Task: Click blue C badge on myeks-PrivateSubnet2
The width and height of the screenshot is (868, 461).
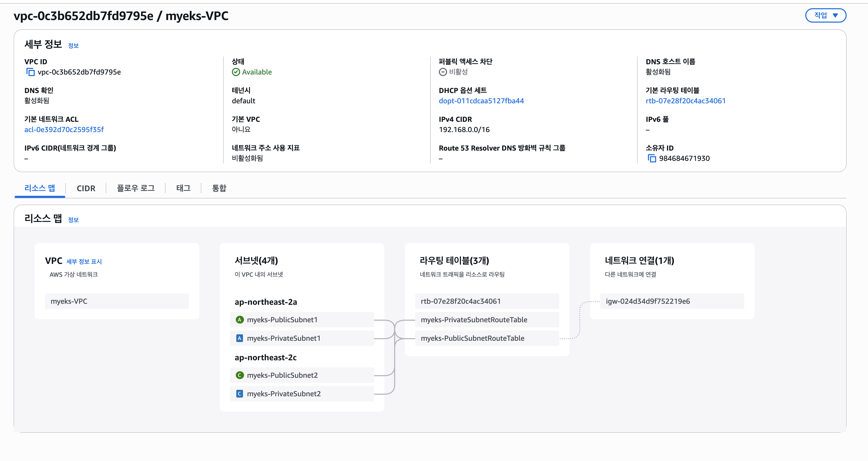Action: pyautogui.click(x=239, y=394)
